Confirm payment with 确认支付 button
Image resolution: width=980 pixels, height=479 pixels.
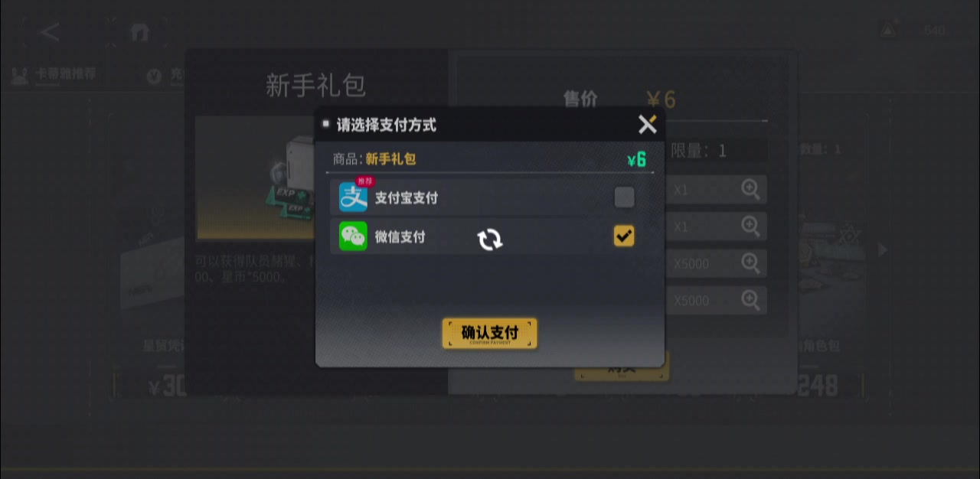point(490,334)
